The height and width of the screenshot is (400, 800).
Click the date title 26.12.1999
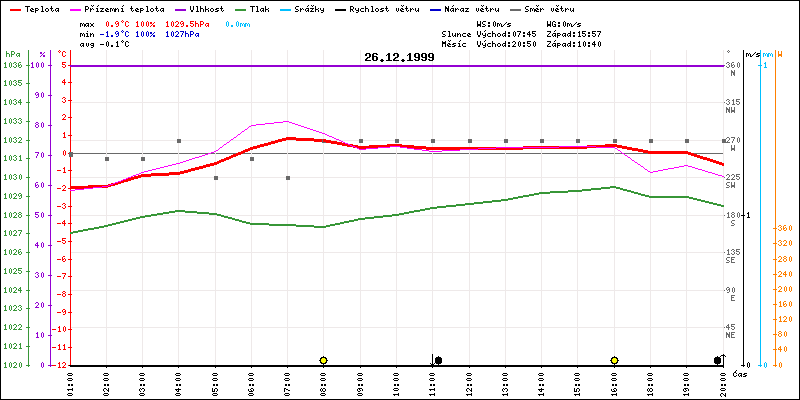[x=399, y=58]
